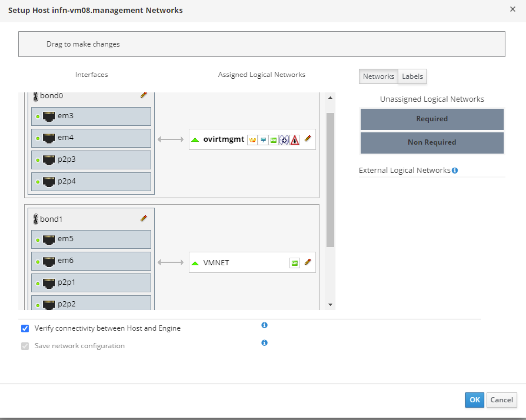Image resolution: width=526 pixels, height=420 pixels.
Task: Click the VMNET network edit pencil
Action: click(308, 262)
